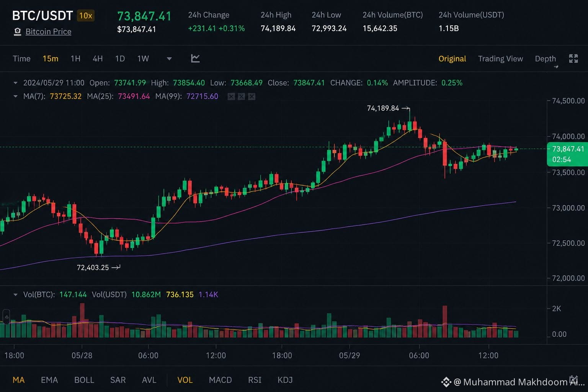
Task: Toggle the MA indicator
Action: coord(18,380)
